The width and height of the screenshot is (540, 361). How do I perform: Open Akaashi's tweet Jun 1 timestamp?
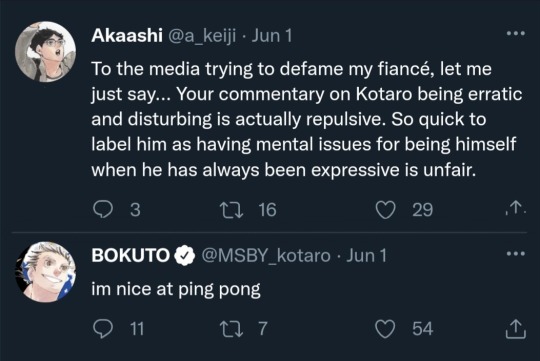coord(271,35)
